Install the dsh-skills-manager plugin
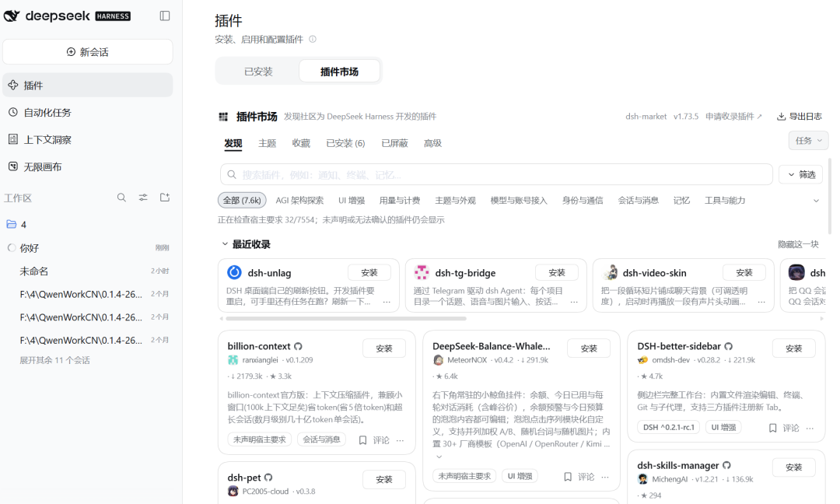This screenshot has width=840, height=504. pos(794,467)
